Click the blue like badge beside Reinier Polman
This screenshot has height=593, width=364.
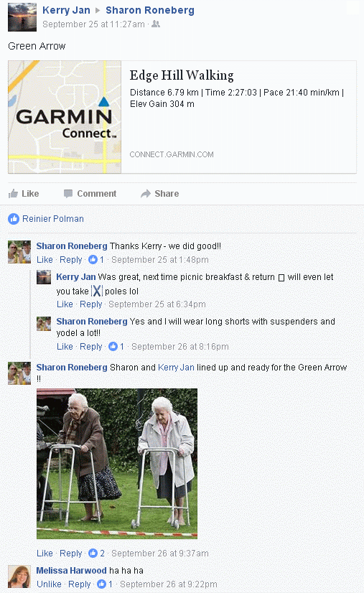(x=14, y=218)
